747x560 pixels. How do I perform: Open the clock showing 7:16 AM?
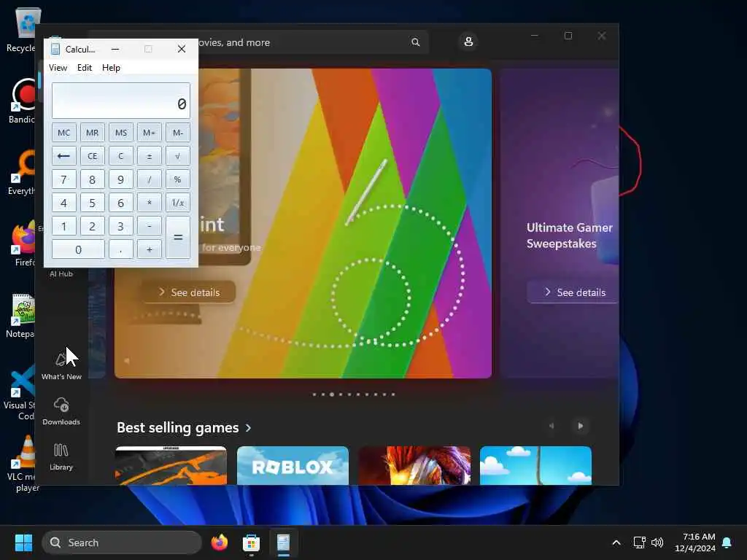(695, 542)
